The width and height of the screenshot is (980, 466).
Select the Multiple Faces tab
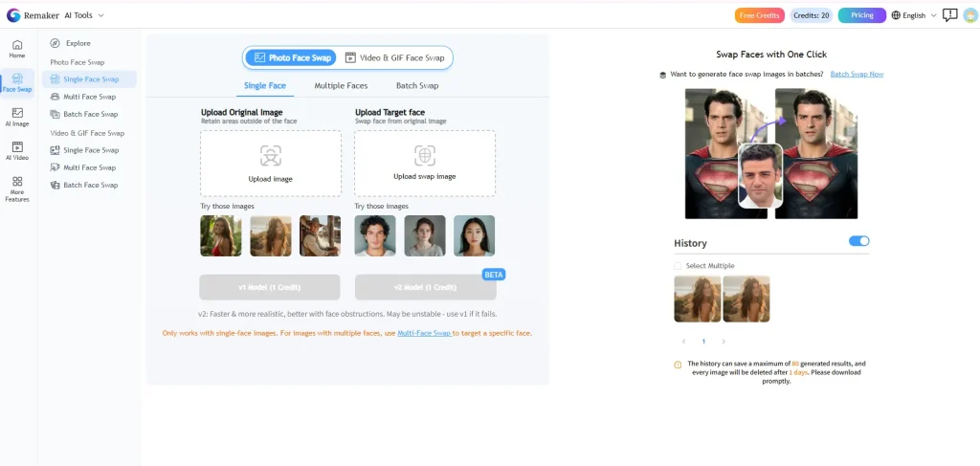click(341, 85)
